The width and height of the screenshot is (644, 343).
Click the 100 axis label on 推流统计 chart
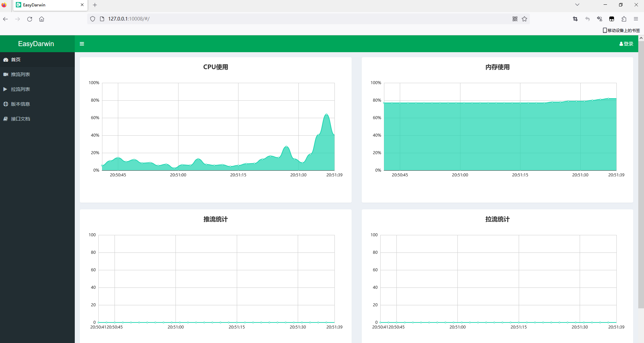pyautogui.click(x=92, y=235)
